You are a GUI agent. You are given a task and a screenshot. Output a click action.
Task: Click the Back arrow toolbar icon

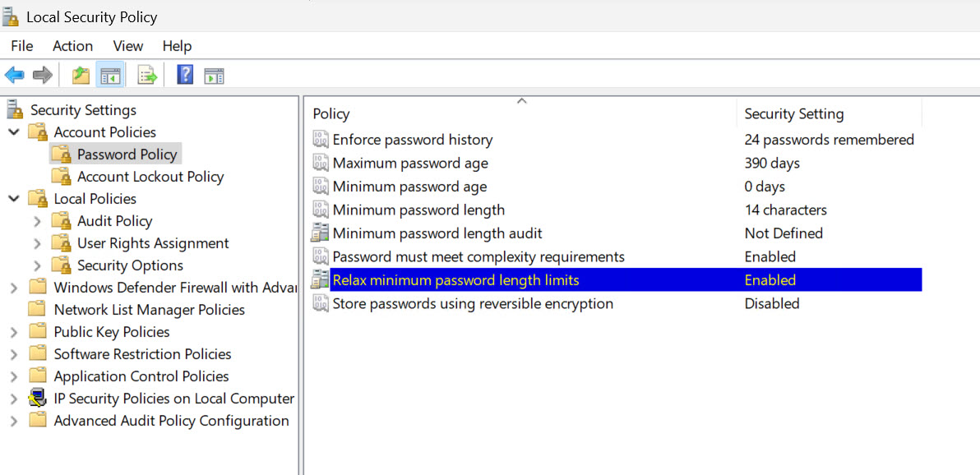14,76
